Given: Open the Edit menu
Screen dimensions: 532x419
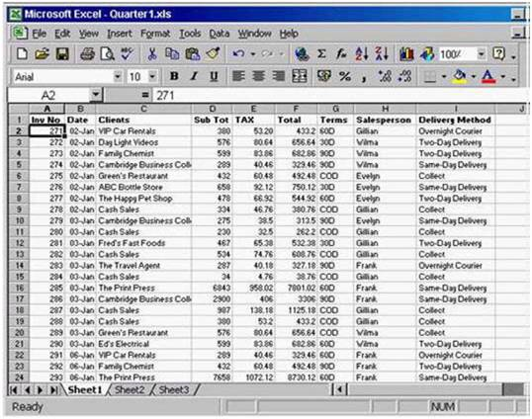Looking at the screenshot, I should [x=62, y=34].
